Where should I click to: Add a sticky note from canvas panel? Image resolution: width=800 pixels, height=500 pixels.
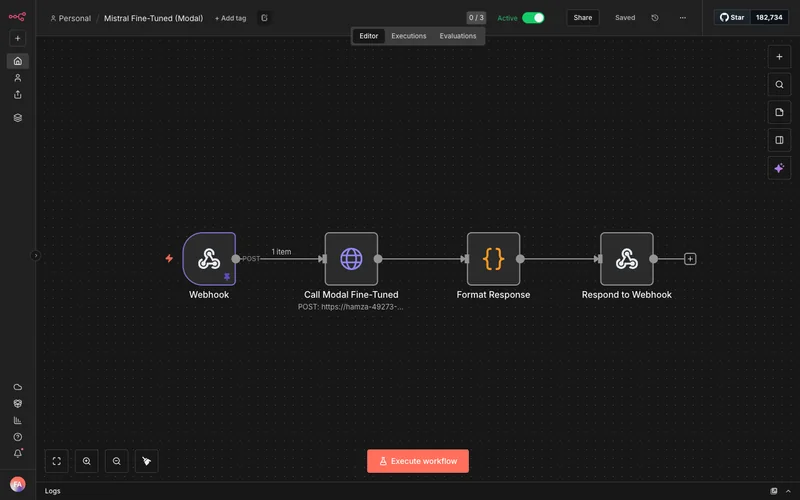pyautogui.click(x=779, y=112)
